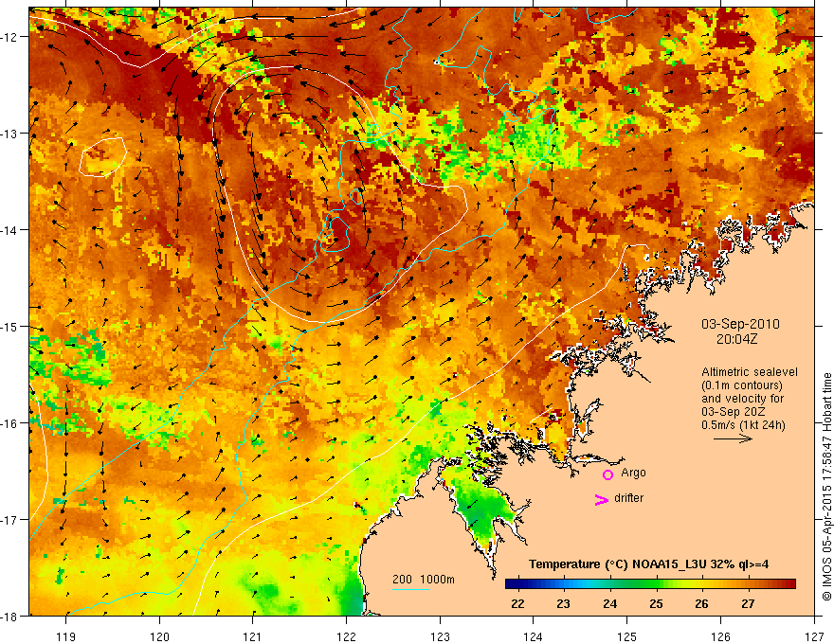
Task: Click the latitude axis label -13
Action: [x=9, y=134]
